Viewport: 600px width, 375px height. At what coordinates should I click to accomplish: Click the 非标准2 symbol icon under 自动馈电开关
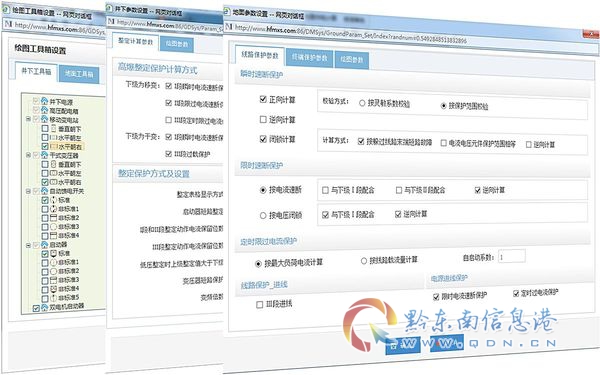[x=54, y=218]
